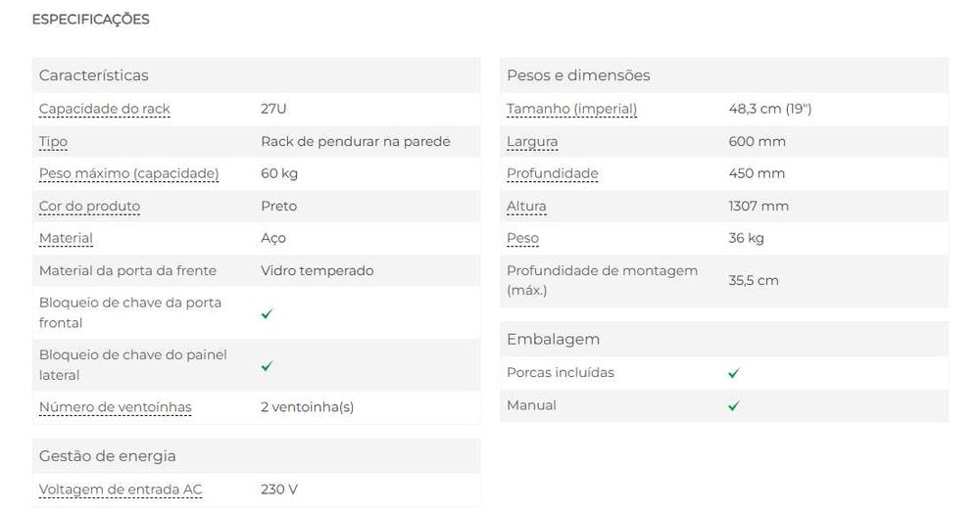Click the Pesos e dimensões section header
Image resolution: width=980 pixels, height=515 pixels.
pyautogui.click(x=578, y=75)
